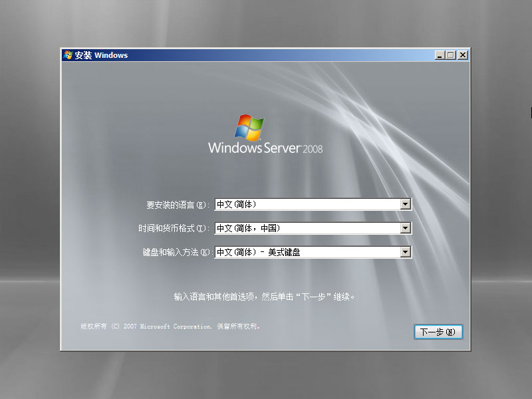Screen dimensions: 532x399
Task: Close the 安装 Windows window
Action: coord(463,55)
